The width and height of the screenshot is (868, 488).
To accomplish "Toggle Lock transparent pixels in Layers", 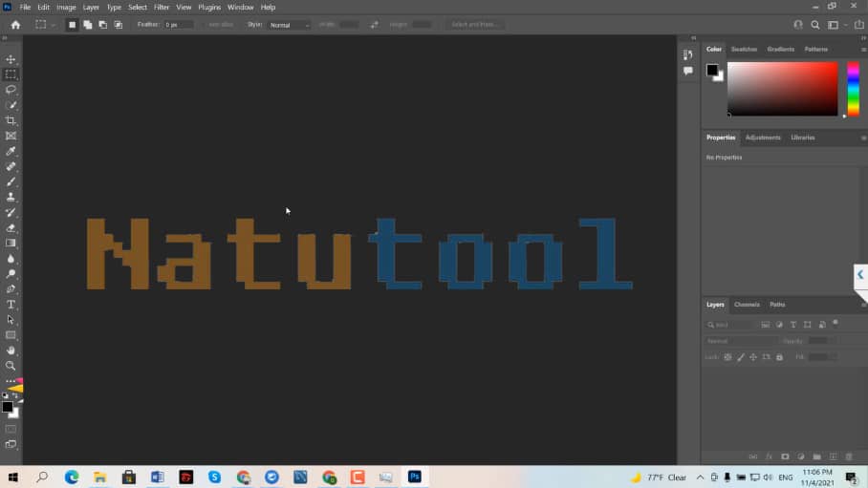I will click(x=727, y=357).
